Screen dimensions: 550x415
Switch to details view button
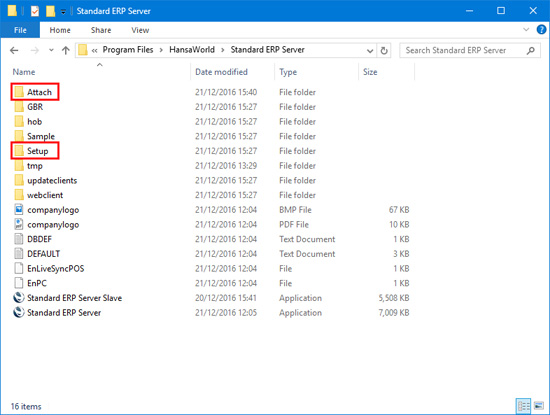(x=523, y=406)
